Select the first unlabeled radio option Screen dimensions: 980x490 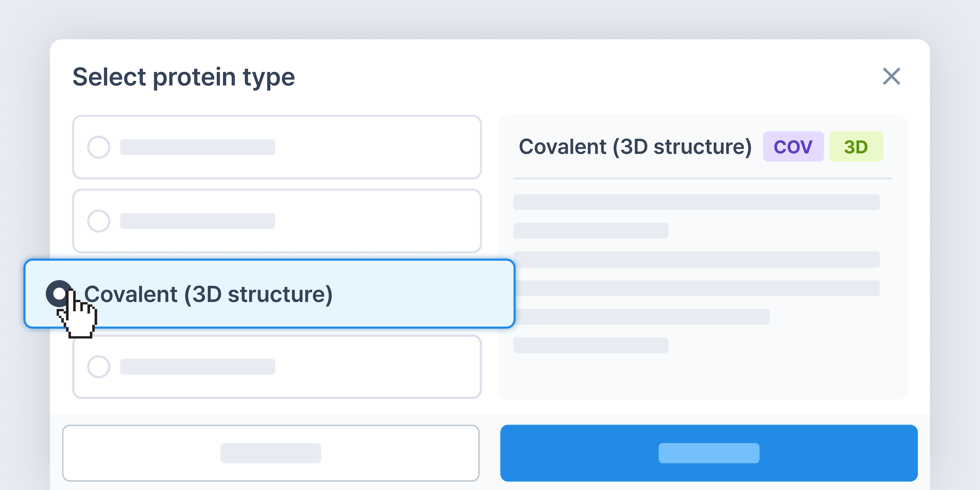pyautogui.click(x=98, y=147)
